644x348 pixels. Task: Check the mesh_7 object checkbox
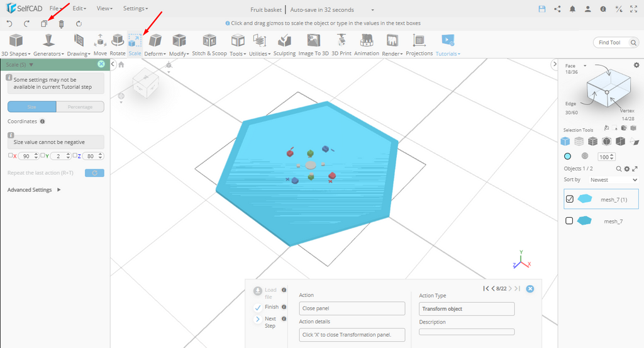pos(569,221)
